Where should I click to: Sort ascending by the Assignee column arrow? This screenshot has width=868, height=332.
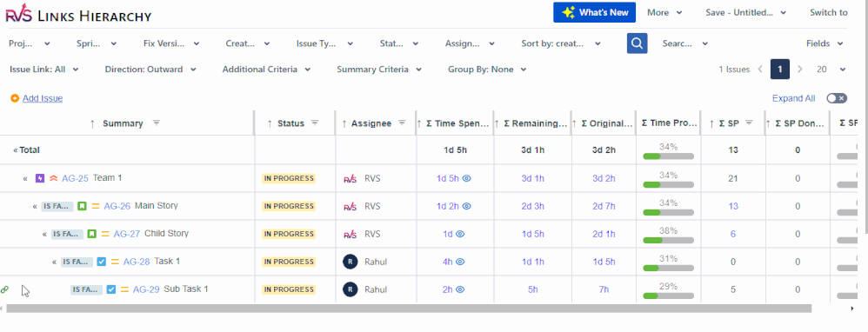[344, 123]
